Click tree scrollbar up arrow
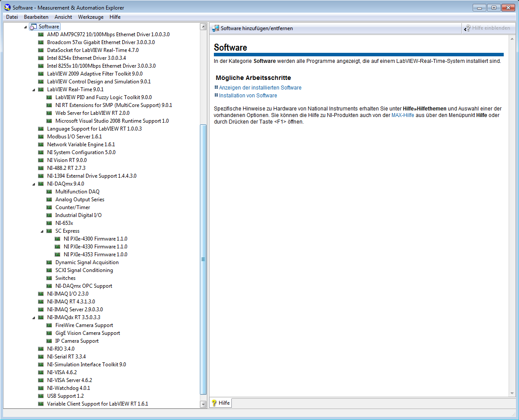519x420 pixels. coord(203,27)
